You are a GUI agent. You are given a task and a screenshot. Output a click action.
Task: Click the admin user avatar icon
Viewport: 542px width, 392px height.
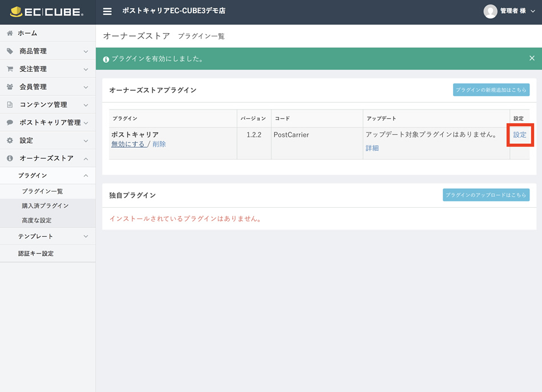[x=490, y=11]
